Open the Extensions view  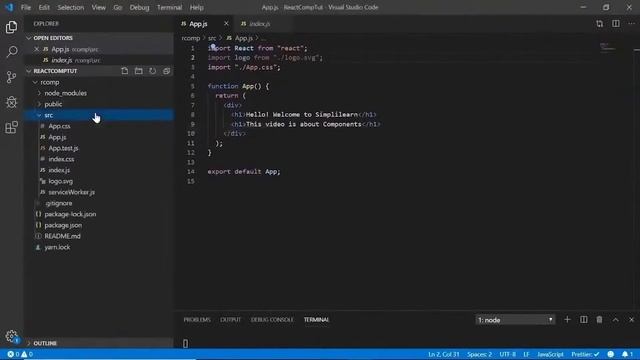pyautogui.click(x=11, y=127)
